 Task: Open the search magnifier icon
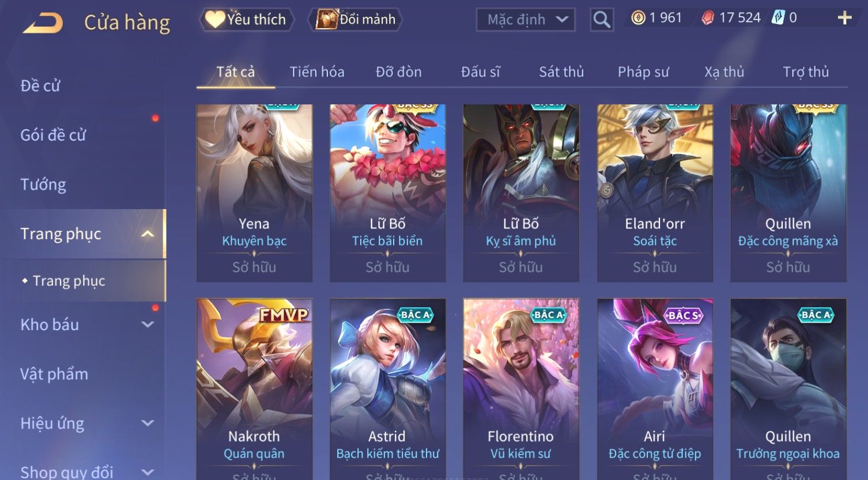point(601,20)
